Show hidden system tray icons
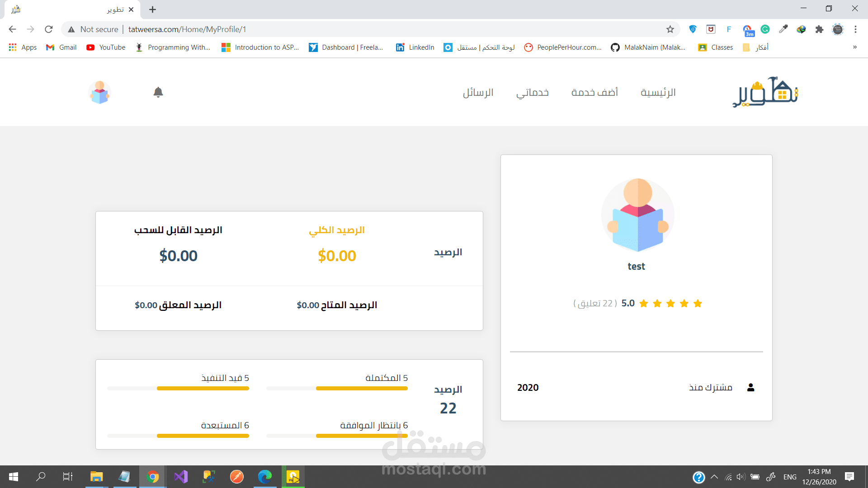The height and width of the screenshot is (488, 868). tap(714, 477)
